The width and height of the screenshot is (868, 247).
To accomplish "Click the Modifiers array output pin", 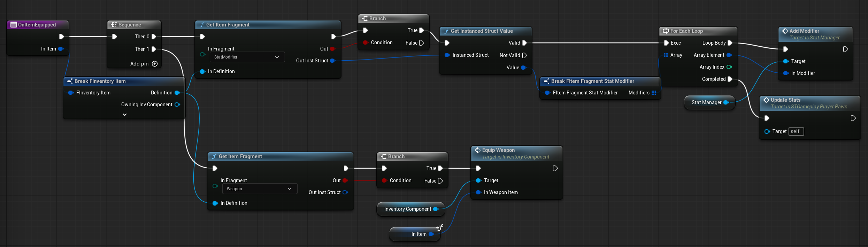I will 654,93.
